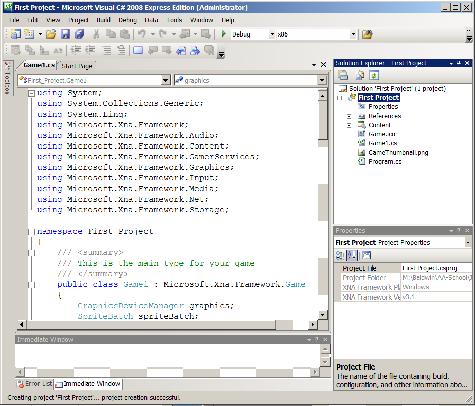Screen dimensions: 475x406
Task: Click the Copy icon in the toolbar
Action: coord(111,34)
